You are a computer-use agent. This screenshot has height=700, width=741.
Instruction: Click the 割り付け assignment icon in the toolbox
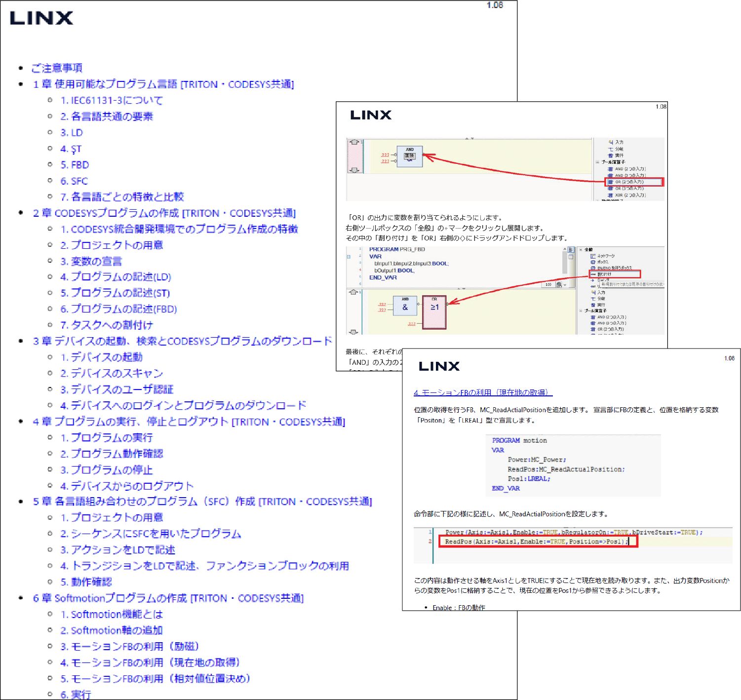(x=593, y=274)
